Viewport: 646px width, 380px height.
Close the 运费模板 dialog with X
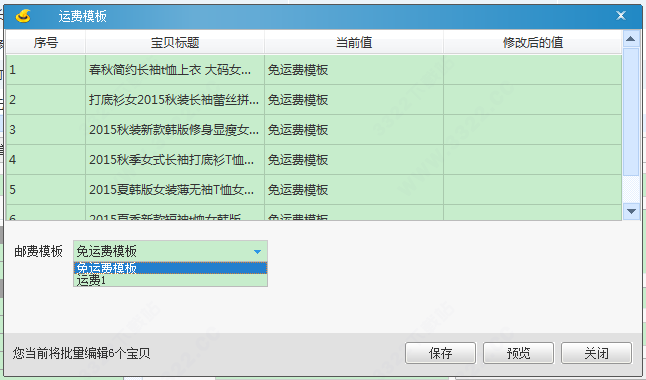[x=621, y=16]
